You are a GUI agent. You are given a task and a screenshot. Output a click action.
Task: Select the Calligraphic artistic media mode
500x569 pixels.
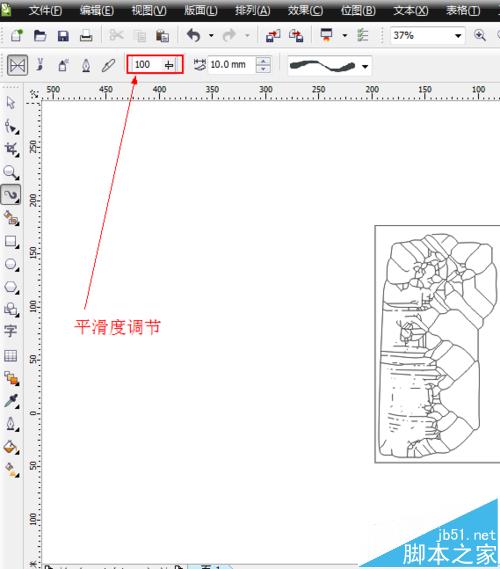point(86,65)
